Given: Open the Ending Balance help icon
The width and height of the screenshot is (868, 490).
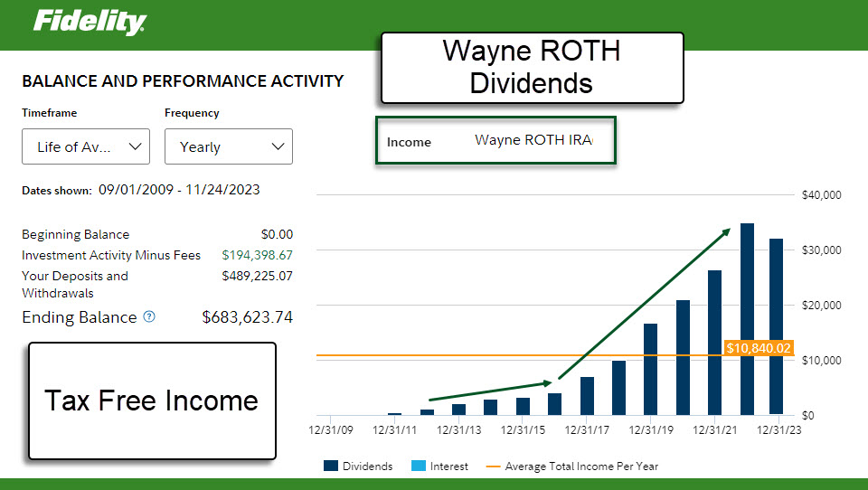Looking at the screenshot, I should [x=149, y=317].
